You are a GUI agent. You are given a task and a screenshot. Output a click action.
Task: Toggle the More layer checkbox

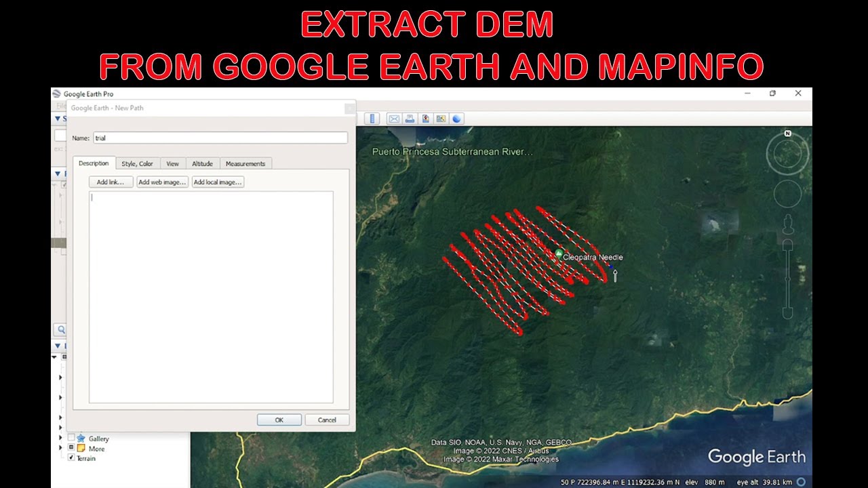(x=71, y=448)
